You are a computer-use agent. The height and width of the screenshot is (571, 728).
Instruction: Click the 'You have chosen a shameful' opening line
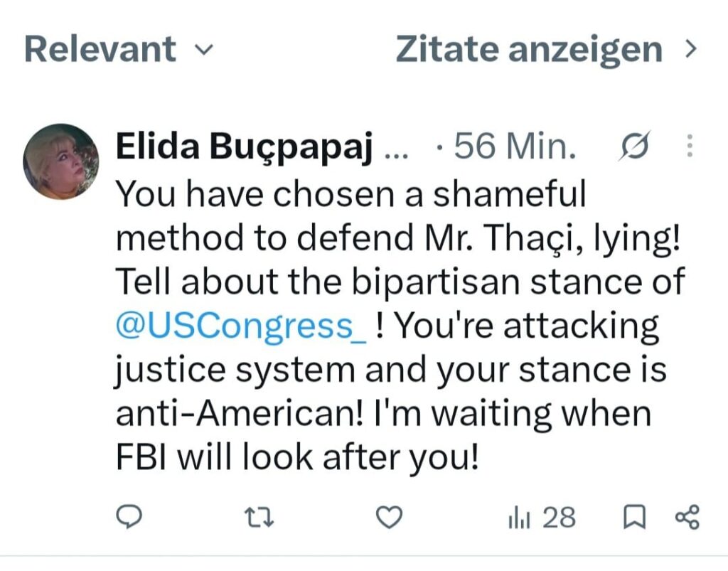point(351,194)
